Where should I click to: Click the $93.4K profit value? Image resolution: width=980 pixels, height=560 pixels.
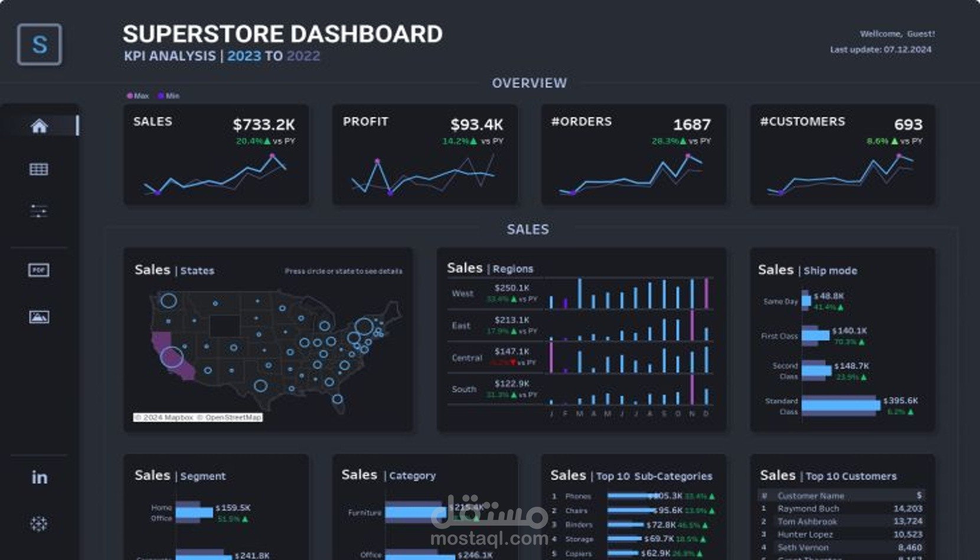coord(477,125)
